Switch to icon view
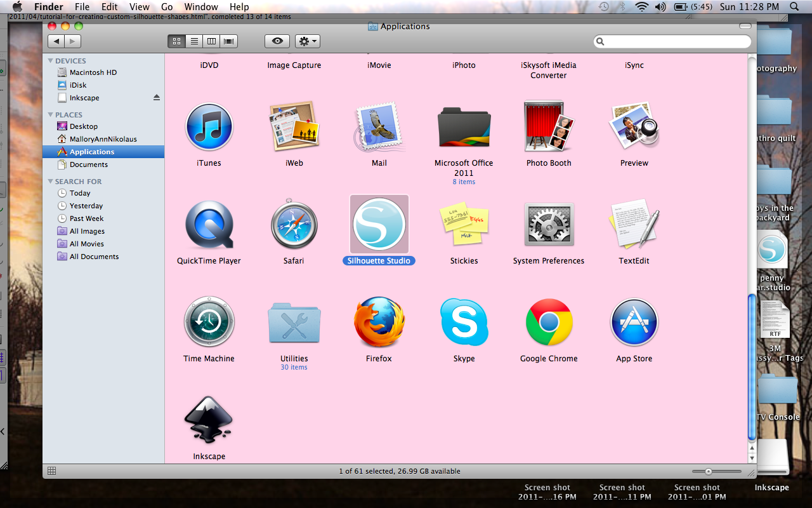This screenshot has height=508, width=812. coord(176,41)
